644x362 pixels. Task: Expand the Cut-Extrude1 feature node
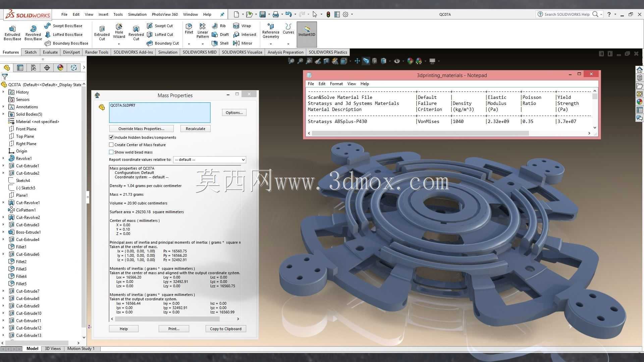[3, 166]
